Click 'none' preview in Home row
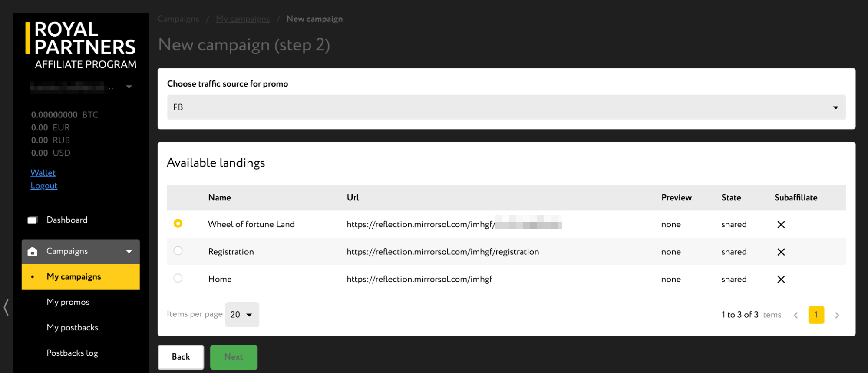This screenshot has width=868, height=373. (671, 279)
